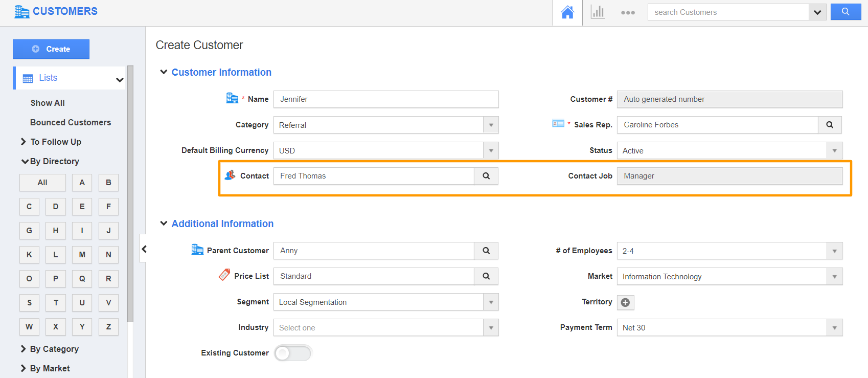Filter directory by letter S
The width and height of the screenshot is (868, 378).
click(x=29, y=303)
